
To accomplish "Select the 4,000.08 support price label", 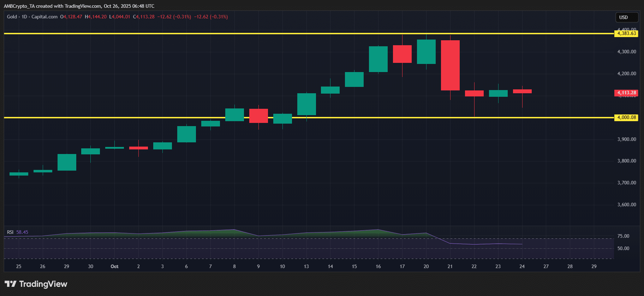I will tap(626, 118).
